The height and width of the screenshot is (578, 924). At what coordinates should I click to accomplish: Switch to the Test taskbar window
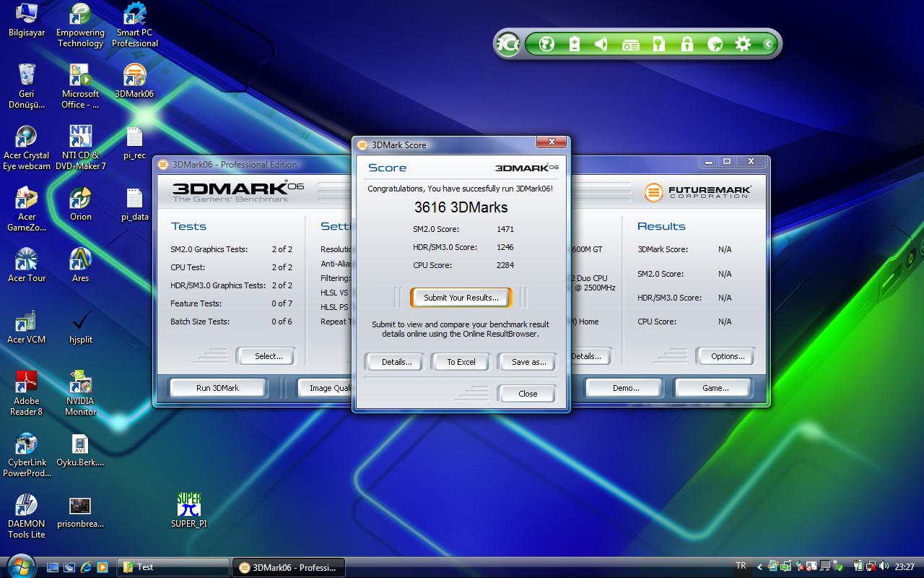(173, 567)
